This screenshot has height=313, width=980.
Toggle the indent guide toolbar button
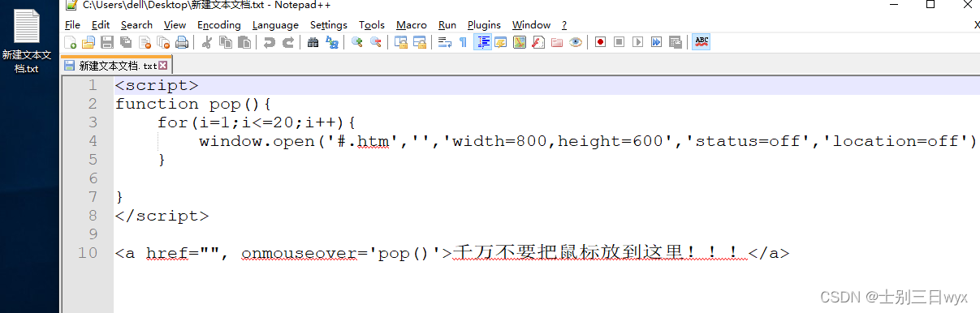[482, 42]
